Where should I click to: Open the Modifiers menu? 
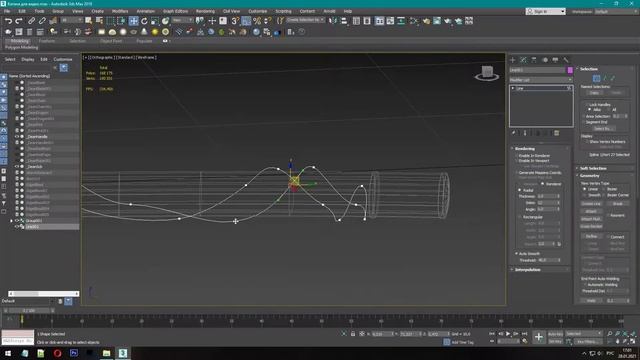(x=120, y=11)
